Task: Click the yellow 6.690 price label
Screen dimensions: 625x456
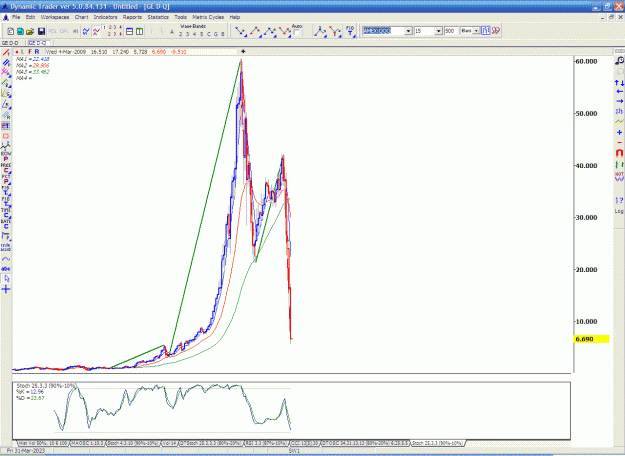Action: 591,339
